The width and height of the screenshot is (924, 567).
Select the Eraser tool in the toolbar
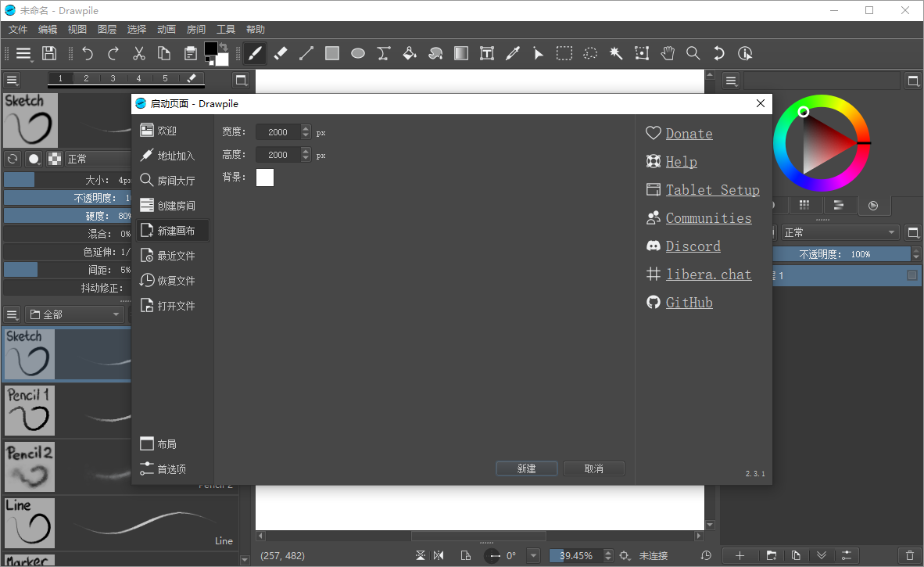click(281, 54)
